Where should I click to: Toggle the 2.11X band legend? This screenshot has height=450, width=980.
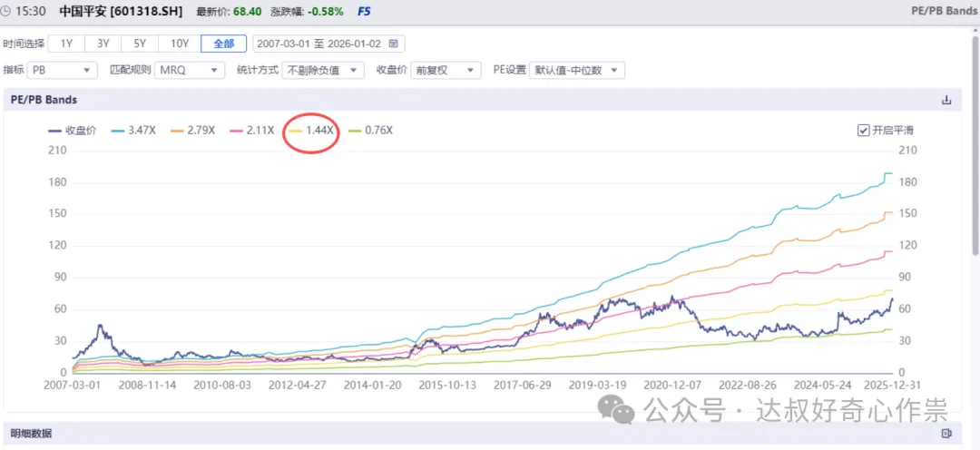pyautogui.click(x=250, y=131)
